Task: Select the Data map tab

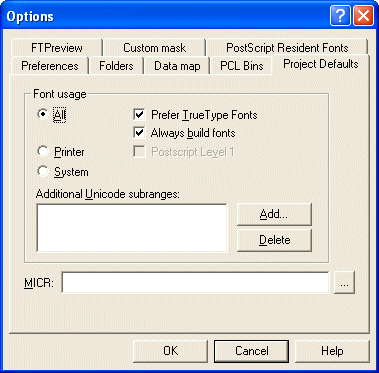Action: pos(177,65)
